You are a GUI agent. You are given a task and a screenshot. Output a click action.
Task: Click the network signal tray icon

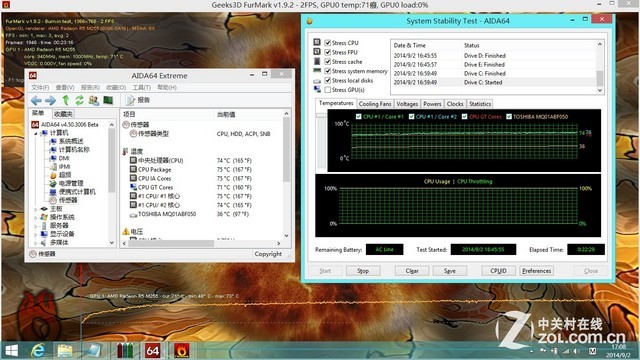coord(566,351)
